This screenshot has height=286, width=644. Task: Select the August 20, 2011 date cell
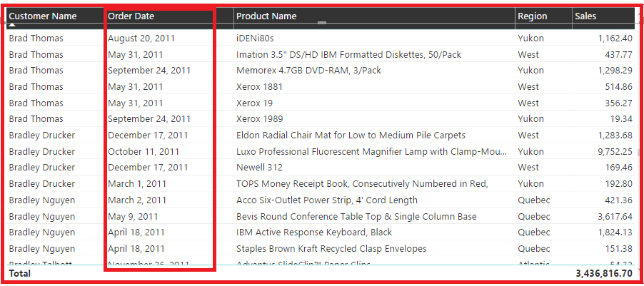coord(141,38)
